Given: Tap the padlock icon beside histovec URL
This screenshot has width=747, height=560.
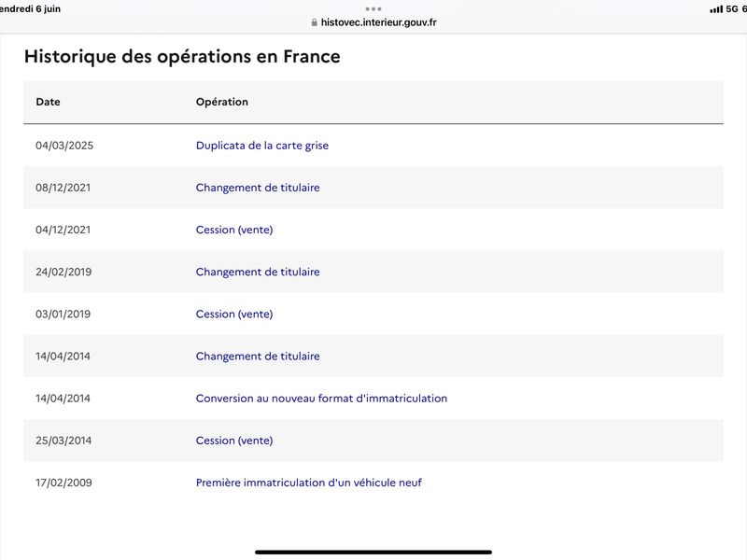Looking at the screenshot, I should (x=314, y=22).
